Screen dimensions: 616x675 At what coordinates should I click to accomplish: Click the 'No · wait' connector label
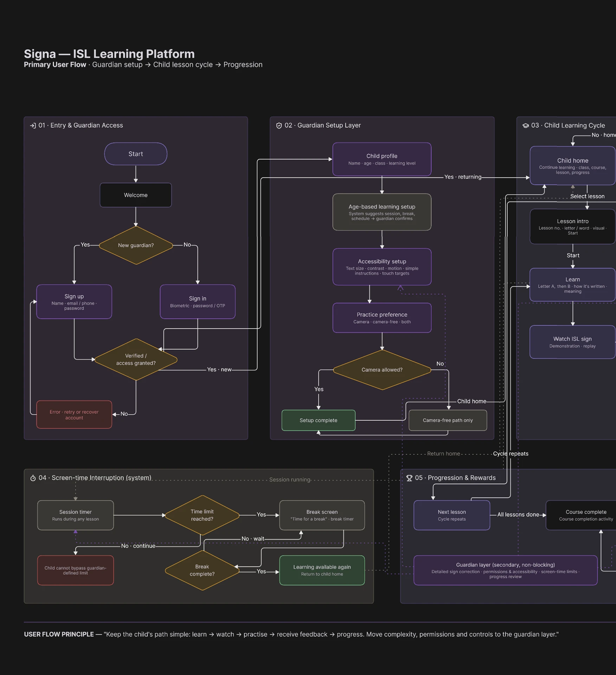pos(253,539)
